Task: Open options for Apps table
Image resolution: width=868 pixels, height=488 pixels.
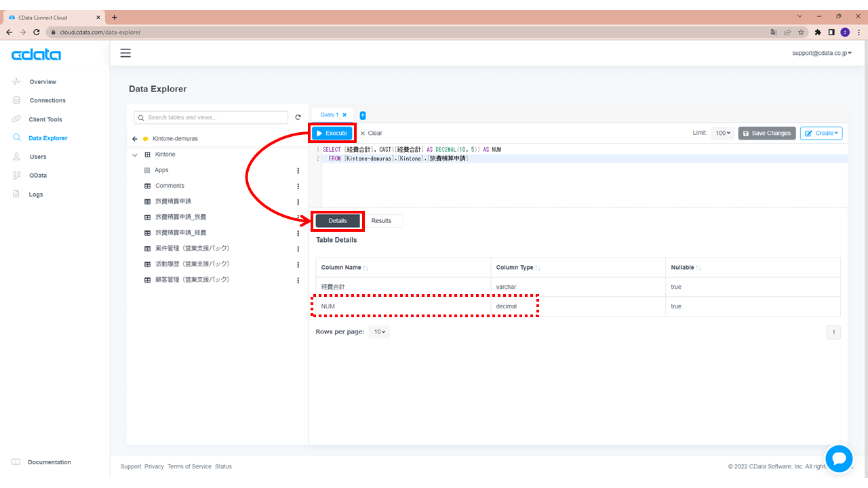Action: click(298, 170)
